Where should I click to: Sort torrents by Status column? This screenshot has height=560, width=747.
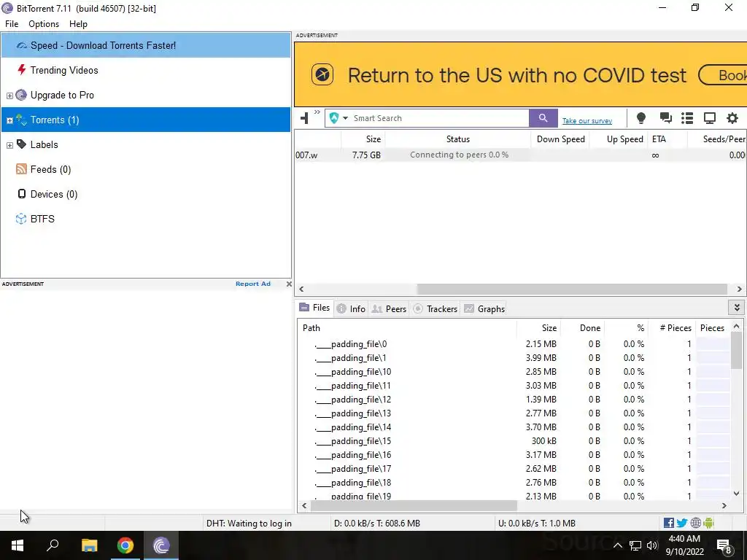[x=458, y=139]
